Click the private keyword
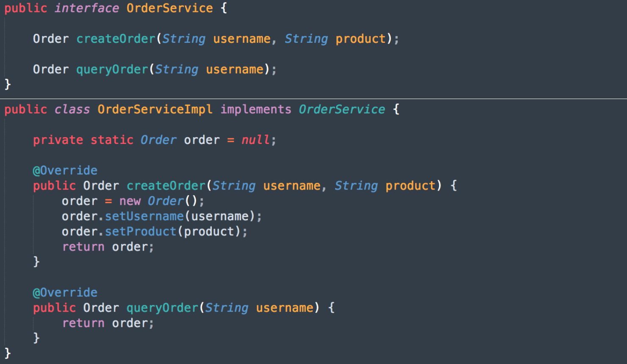The width and height of the screenshot is (627, 364). [x=58, y=140]
